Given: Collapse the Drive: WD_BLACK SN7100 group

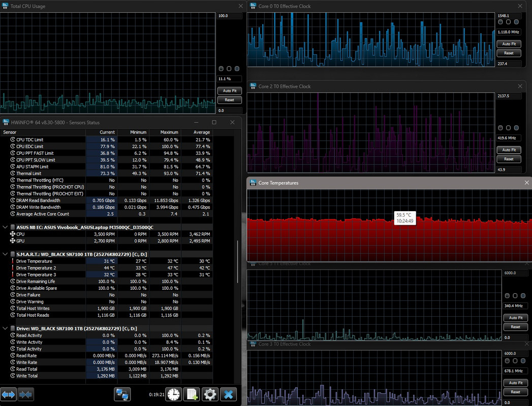Looking at the screenshot, I should pos(5,328).
